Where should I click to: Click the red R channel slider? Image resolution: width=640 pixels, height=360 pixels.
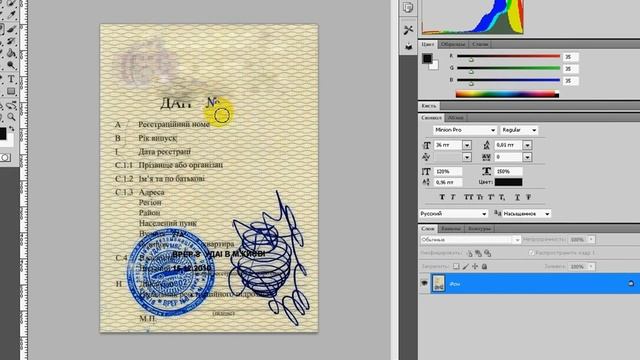pyautogui.click(x=509, y=56)
